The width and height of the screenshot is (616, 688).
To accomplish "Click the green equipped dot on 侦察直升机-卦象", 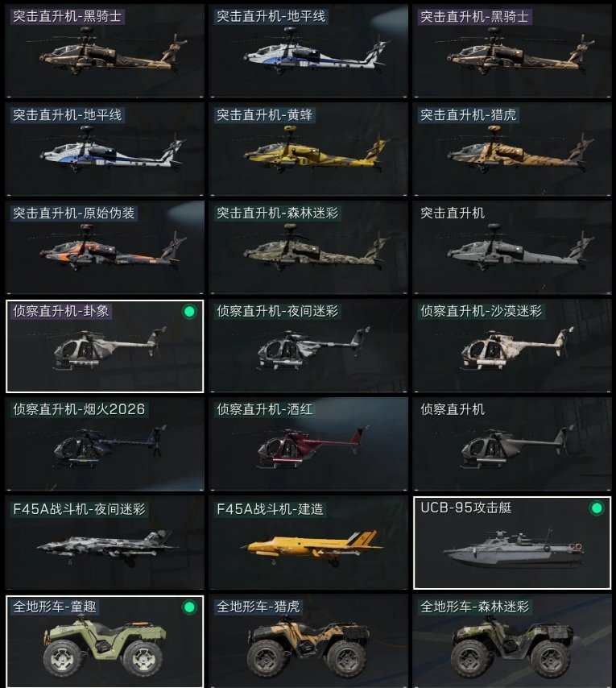I will [x=189, y=312].
